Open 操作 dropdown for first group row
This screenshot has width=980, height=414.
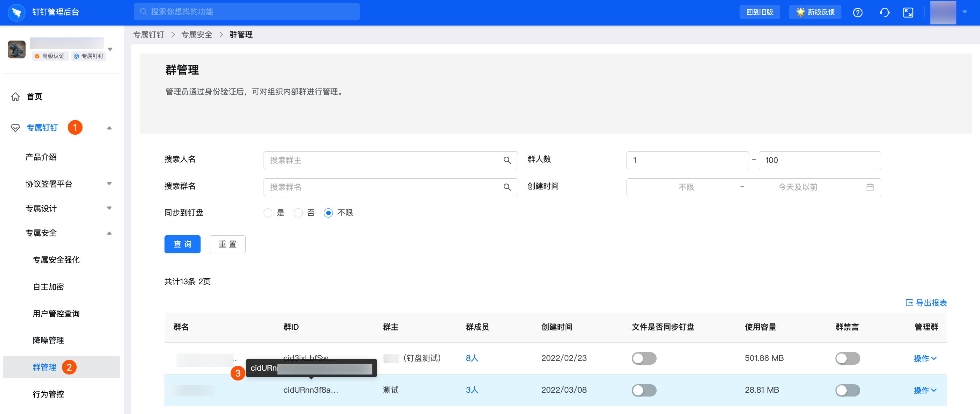pos(924,359)
